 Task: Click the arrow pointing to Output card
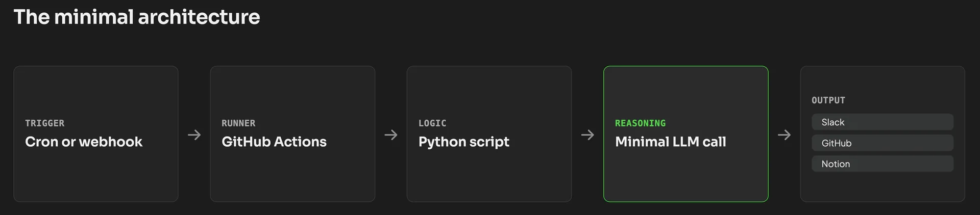(784, 135)
